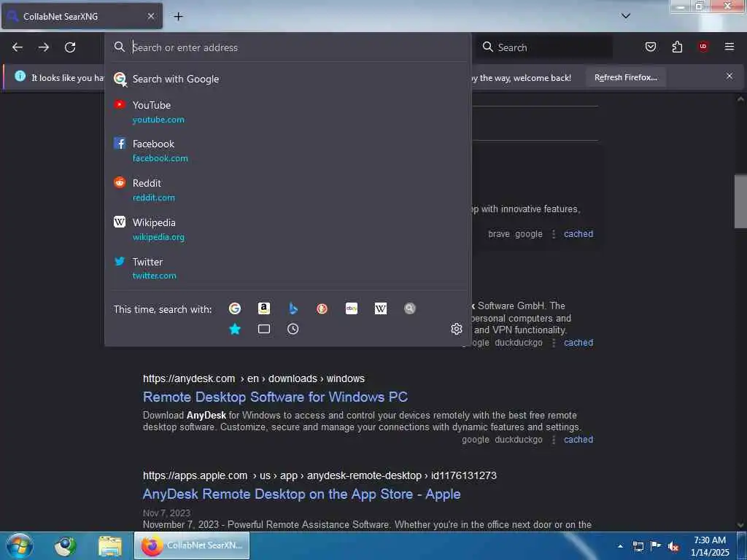Search this time with Amazon icon
The image size is (747, 560).
click(264, 308)
